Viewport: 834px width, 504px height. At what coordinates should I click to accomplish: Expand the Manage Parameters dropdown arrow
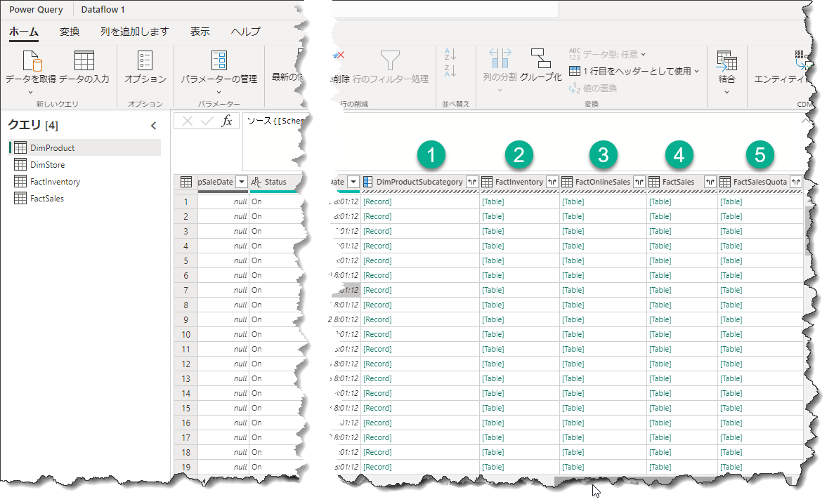coord(219,93)
